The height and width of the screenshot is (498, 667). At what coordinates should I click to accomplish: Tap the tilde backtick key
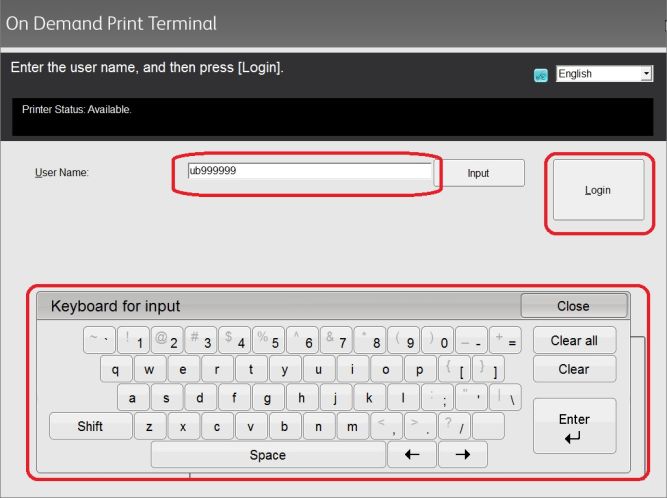[x=99, y=341]
